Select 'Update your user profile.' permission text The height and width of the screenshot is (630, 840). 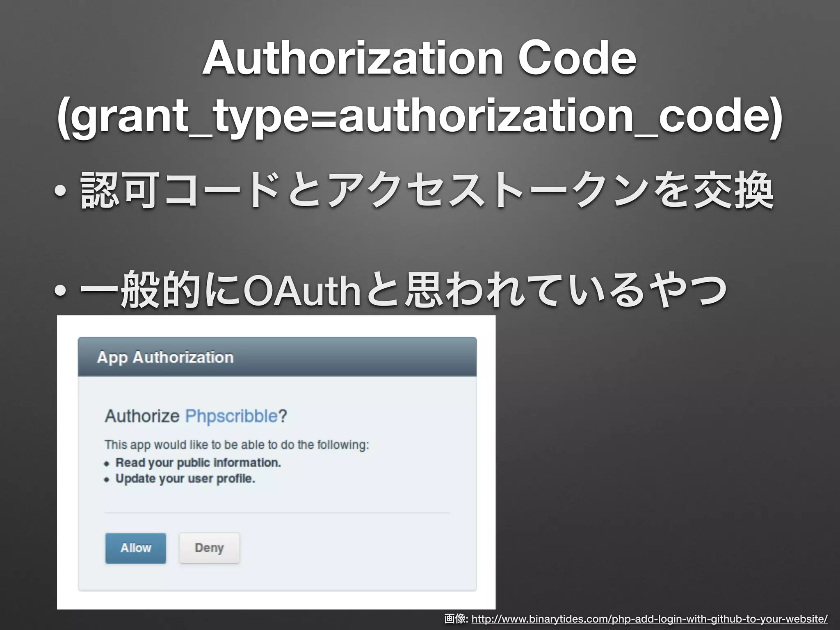tap(185, 479)
